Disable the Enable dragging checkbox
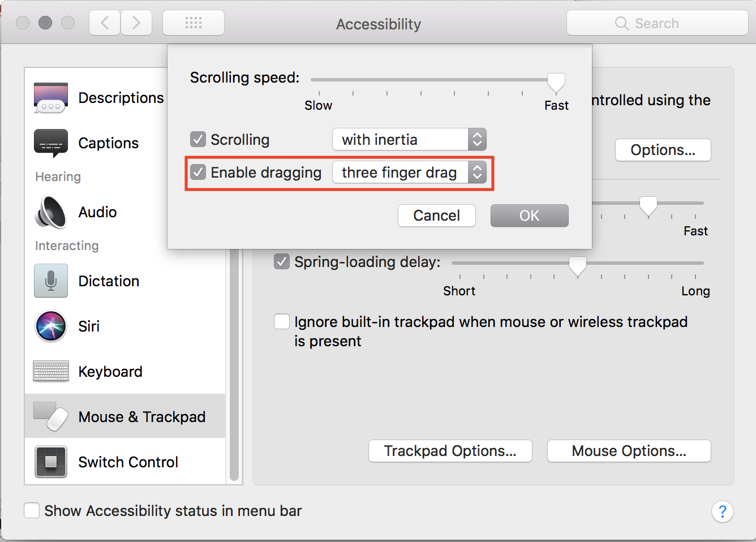This screenshot has height=542, width=756. point(198,172)
